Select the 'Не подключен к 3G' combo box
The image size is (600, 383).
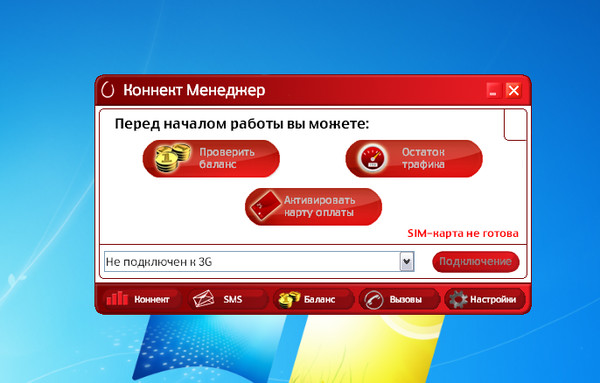click(259, 262)
